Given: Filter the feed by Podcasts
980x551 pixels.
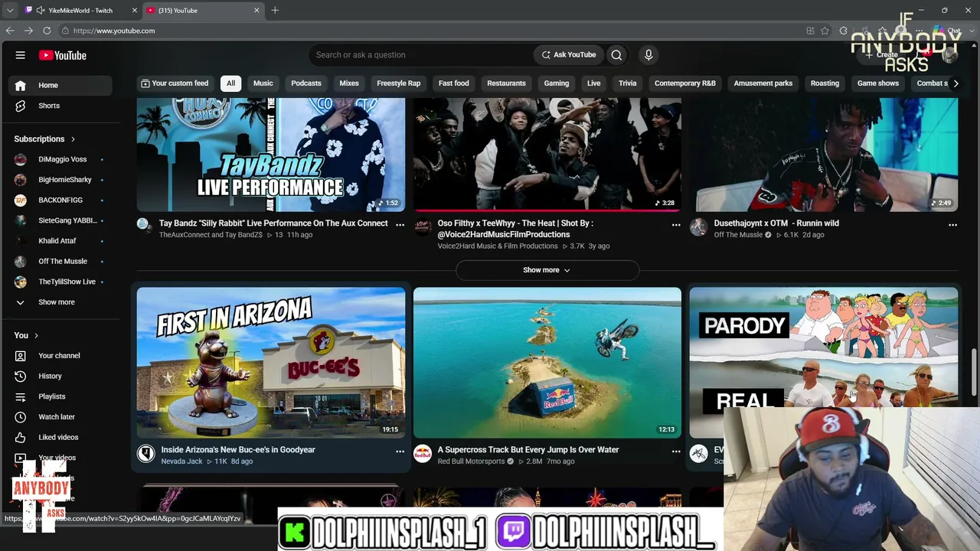Looking at the screenshot, I should click(x=306, y=83).
